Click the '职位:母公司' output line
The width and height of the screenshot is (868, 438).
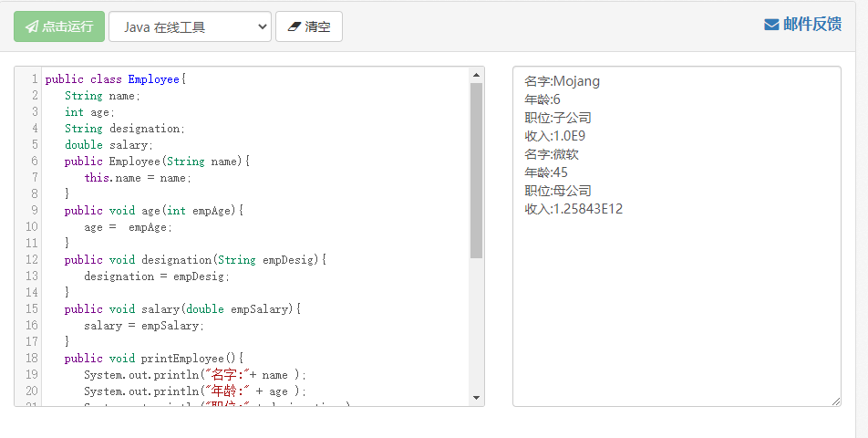(x=558, y=191)
